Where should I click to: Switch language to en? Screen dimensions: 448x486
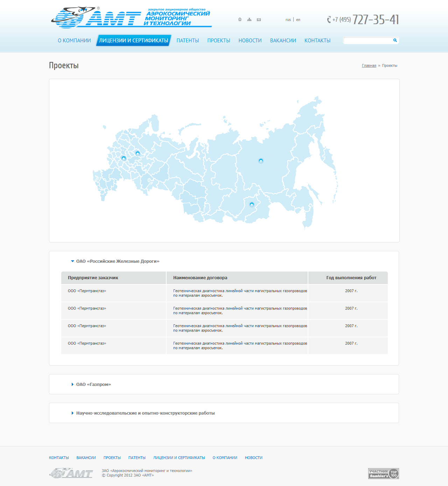298,20
